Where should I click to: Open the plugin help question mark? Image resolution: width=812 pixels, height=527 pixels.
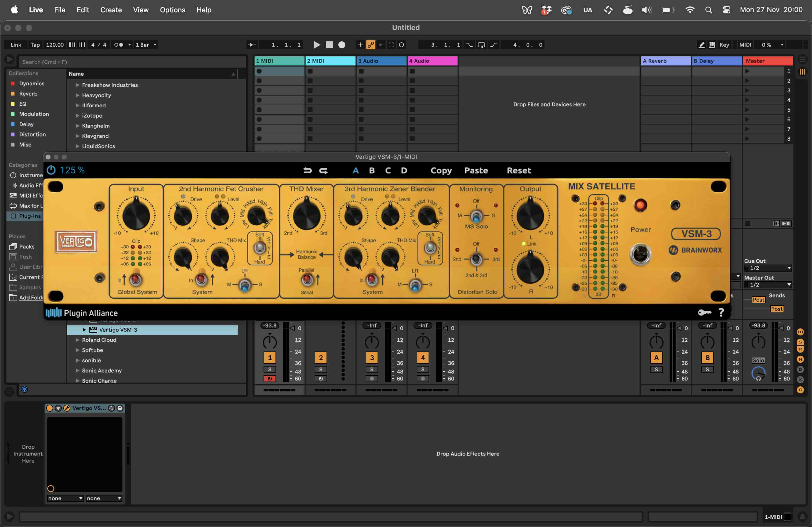(x=721, y=312)
